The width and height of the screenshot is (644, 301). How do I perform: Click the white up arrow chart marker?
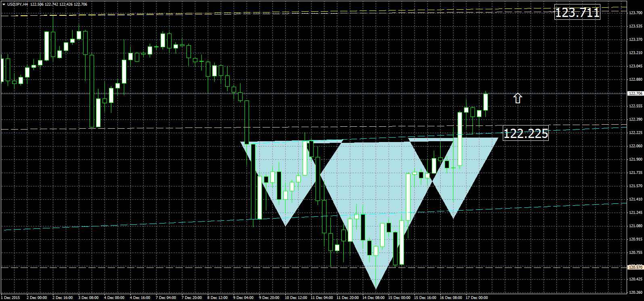(518, 98)
